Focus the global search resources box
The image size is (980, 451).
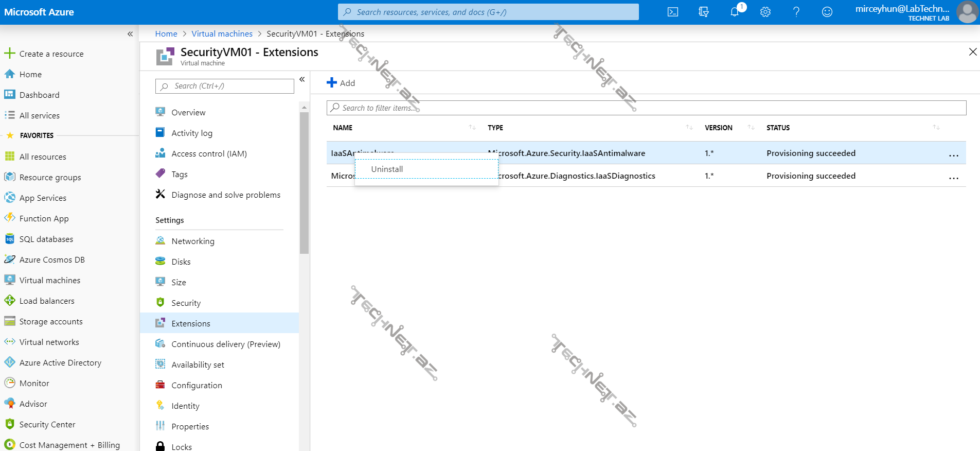tap(488, 12)
